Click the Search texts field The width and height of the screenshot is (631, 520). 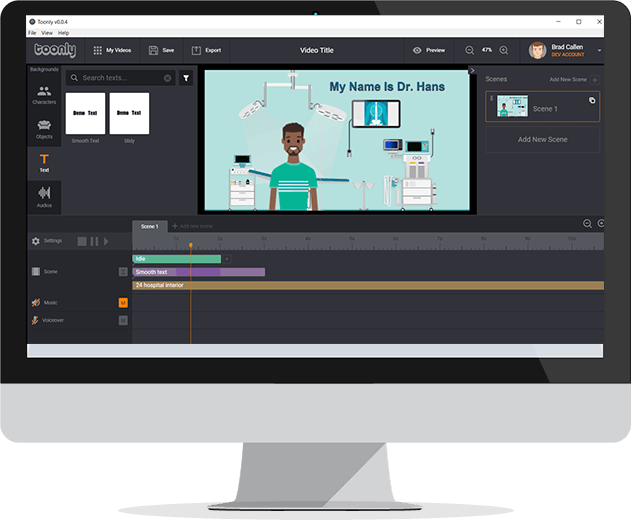pyautogui.click(x=120, y=78)
